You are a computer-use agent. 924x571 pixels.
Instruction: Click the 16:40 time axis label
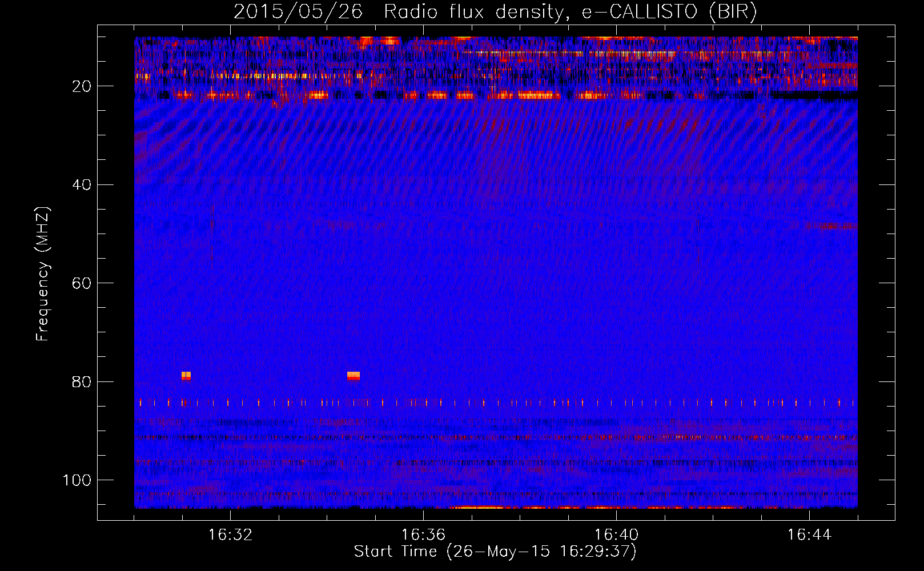point(616,535)
